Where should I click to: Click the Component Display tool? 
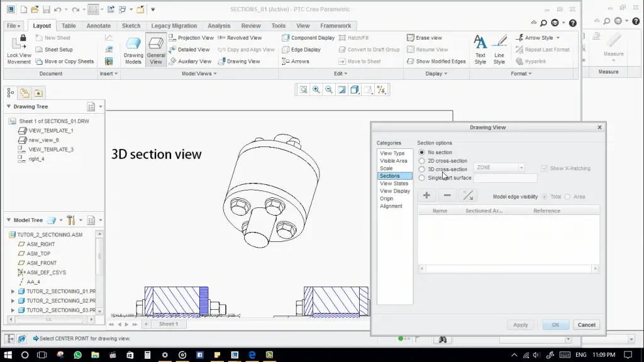(308, 38)
